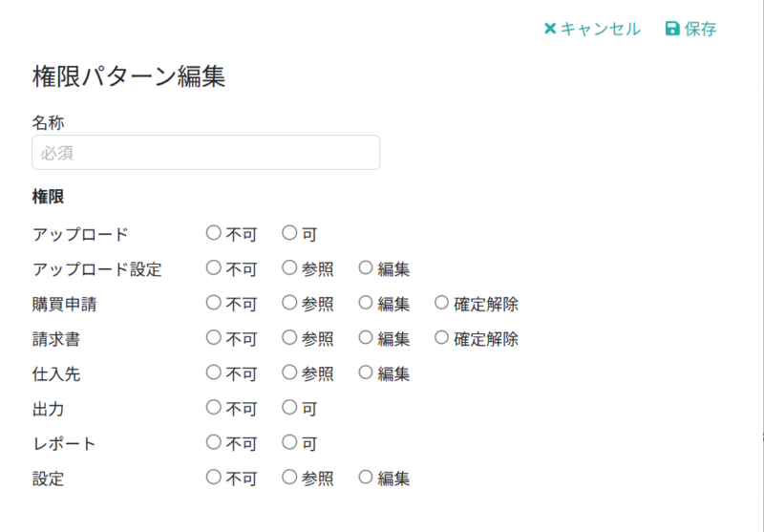Select 確定解除 for 購買申請
The image size is (764, 532).
(441, 303)
